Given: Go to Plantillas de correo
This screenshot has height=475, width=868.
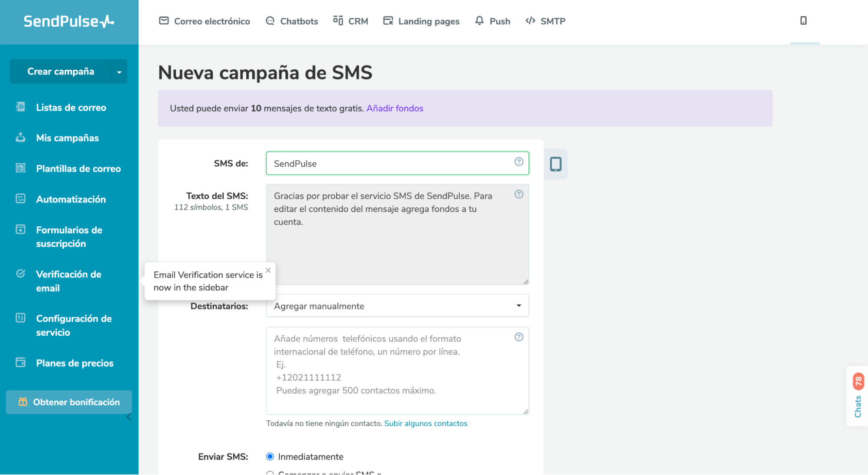Looking at the screenshot, I should tap(79, 168).
